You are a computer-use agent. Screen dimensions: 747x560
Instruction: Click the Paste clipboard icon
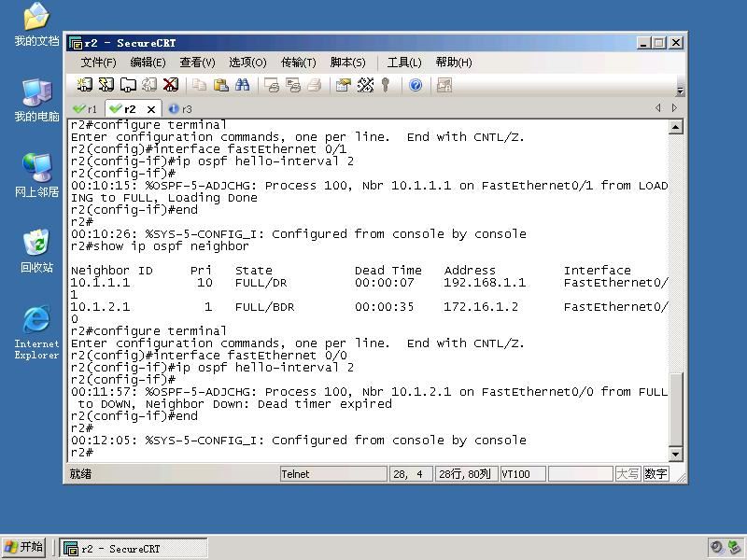[220, 85]
